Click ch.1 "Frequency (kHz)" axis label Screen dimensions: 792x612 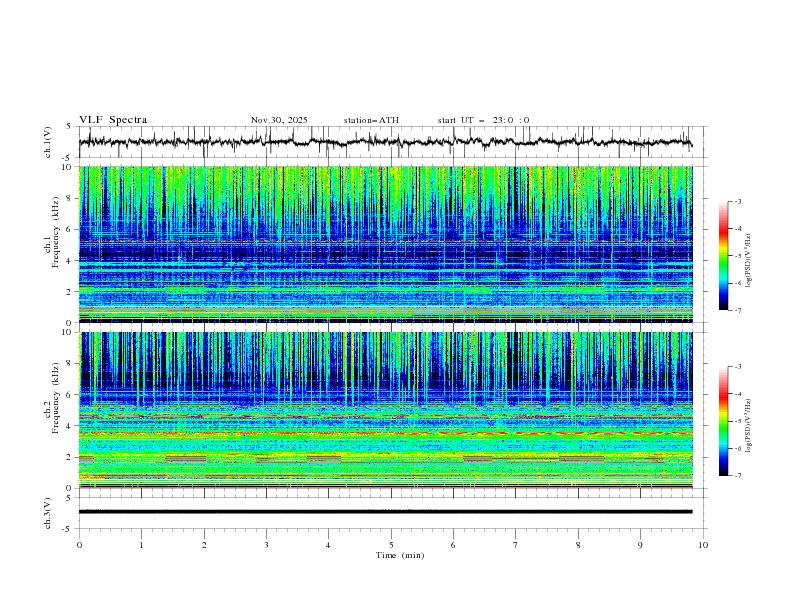[56, 232]
